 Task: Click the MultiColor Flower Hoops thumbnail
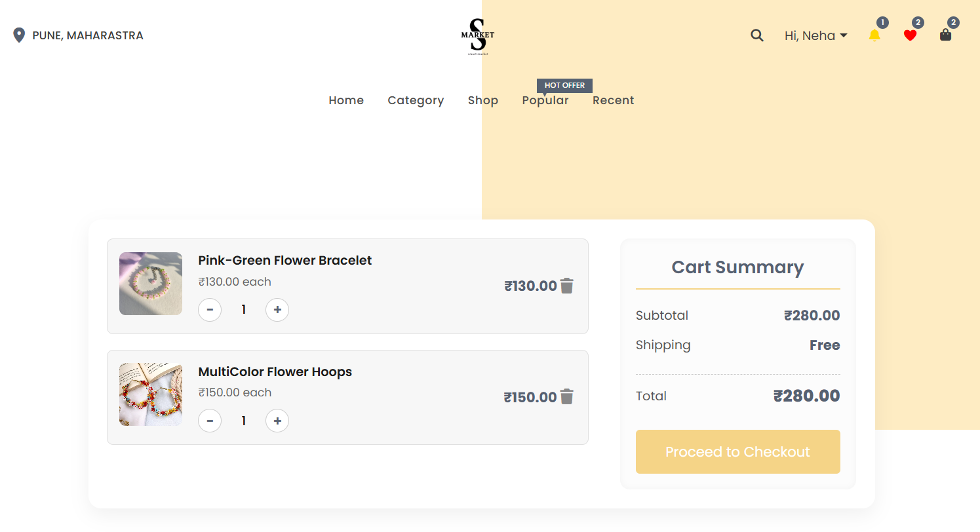(x=151, y=394)
